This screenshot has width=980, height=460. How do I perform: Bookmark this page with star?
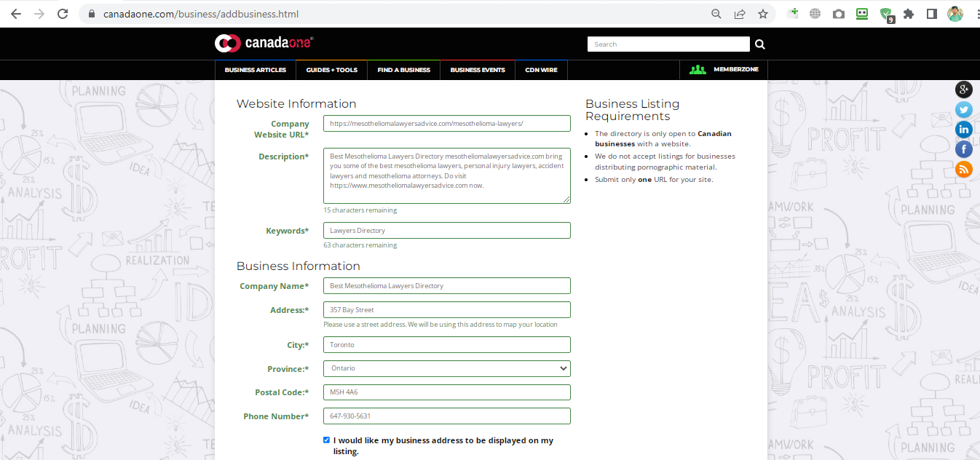coord(763,14)
